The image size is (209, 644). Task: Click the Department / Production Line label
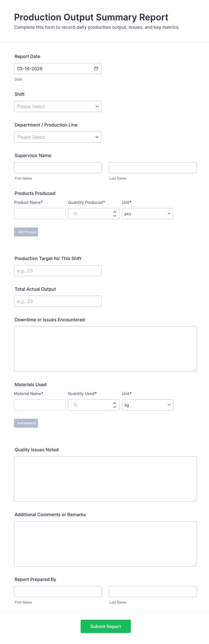tap(46, 125)
